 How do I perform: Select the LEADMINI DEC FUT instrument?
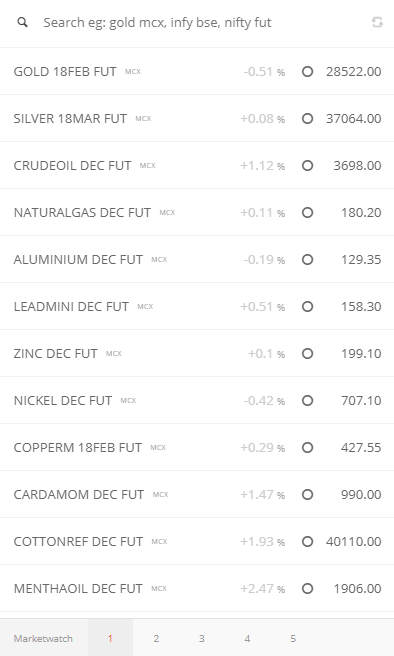click(x=197, y=306)
